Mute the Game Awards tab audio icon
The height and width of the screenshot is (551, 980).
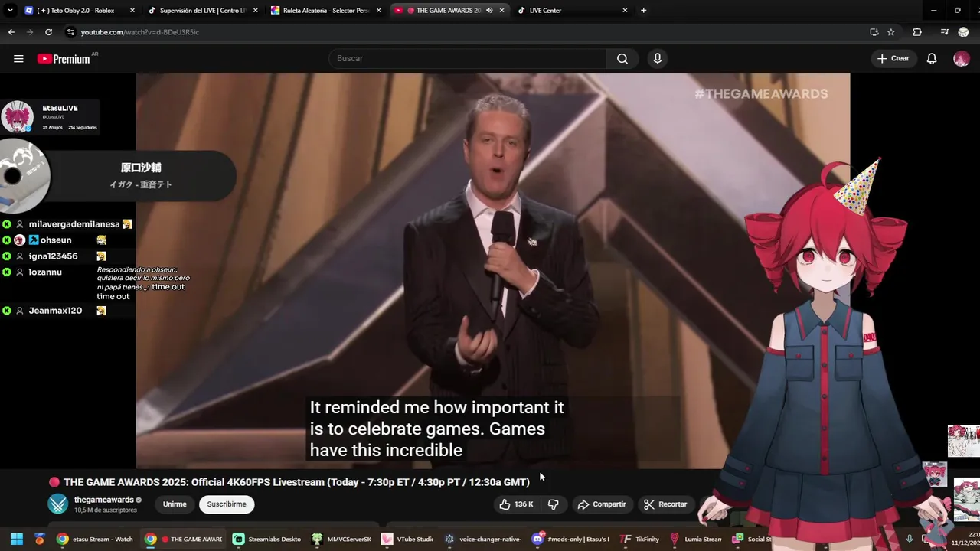click(489, 11)
